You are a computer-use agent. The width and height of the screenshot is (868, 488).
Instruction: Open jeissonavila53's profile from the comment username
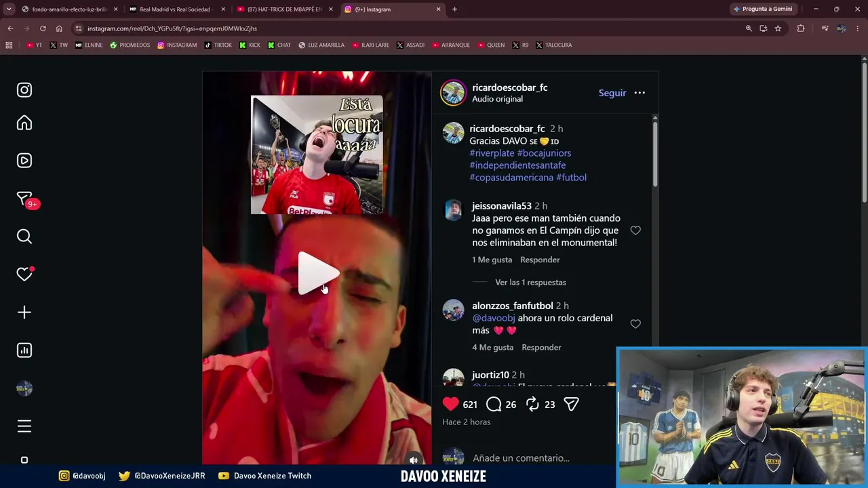pyautogui.click(x=502, y=206)
